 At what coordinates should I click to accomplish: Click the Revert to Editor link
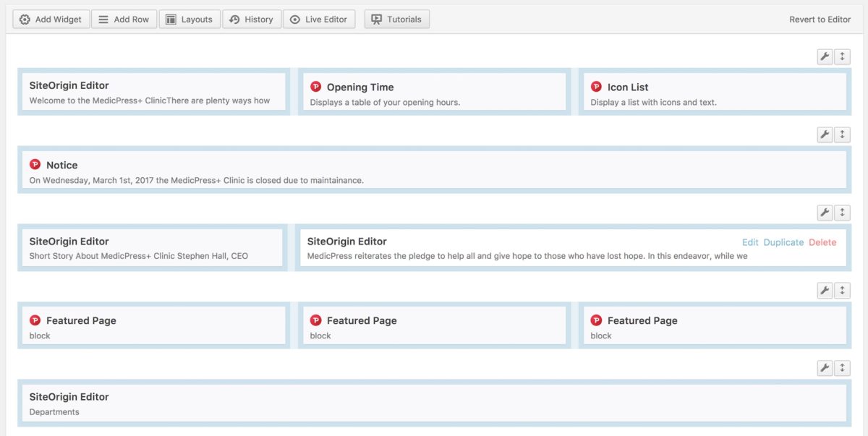pyautogui.click(x=820, y=19)
